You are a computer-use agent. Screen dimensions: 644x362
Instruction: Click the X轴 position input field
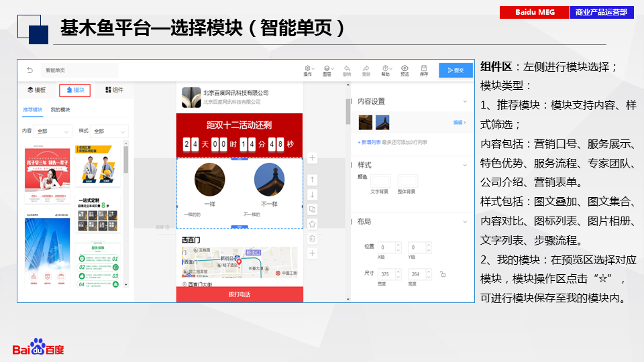386,247
